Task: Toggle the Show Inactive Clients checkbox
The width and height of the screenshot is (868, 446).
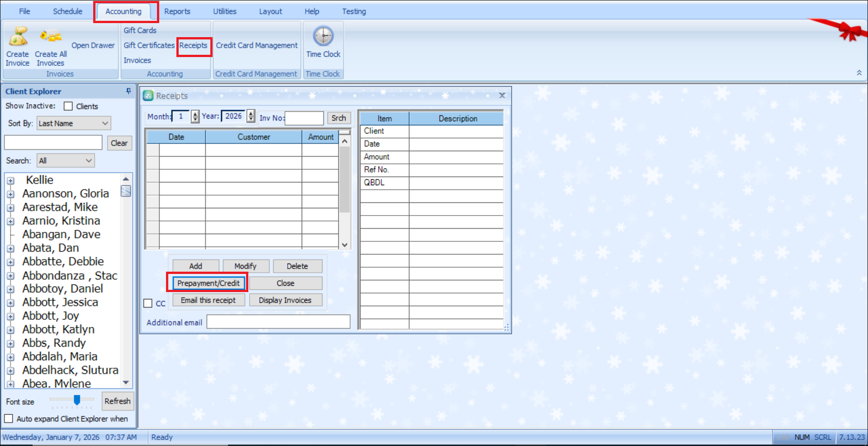Action: (x=68, y=106)
